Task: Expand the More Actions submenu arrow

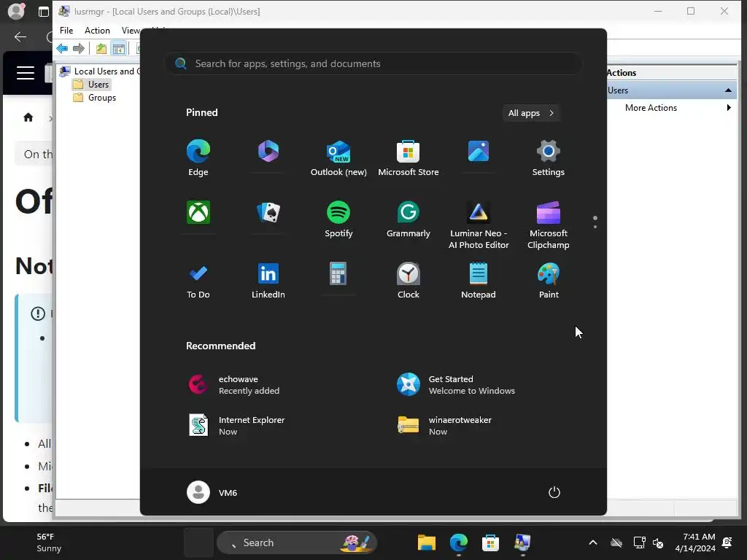Action: coord(729,108)
